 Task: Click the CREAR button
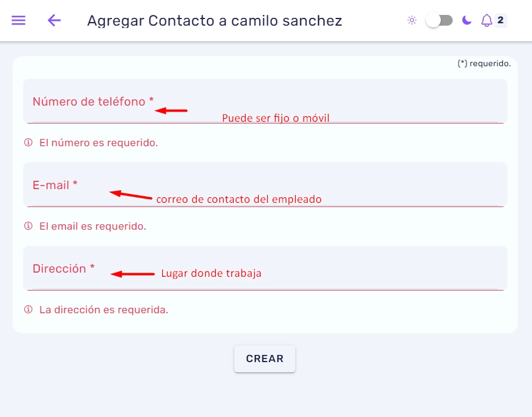coord(265,359)
